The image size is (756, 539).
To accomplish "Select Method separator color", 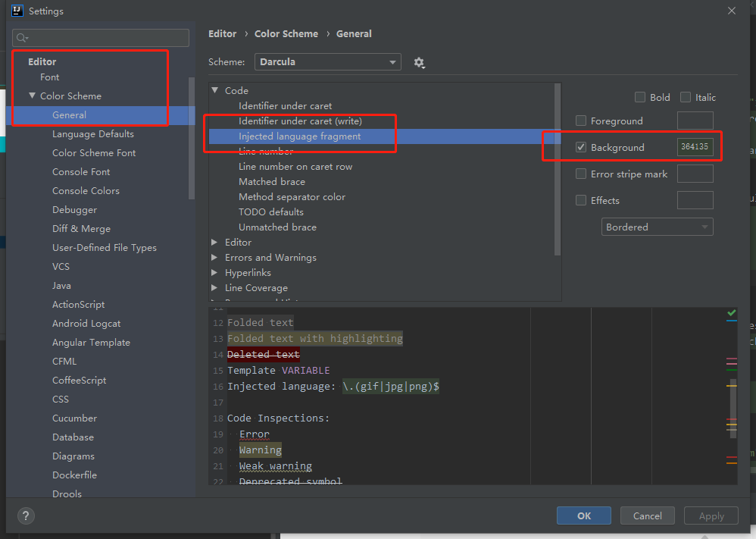I will [x=292, y=197].
